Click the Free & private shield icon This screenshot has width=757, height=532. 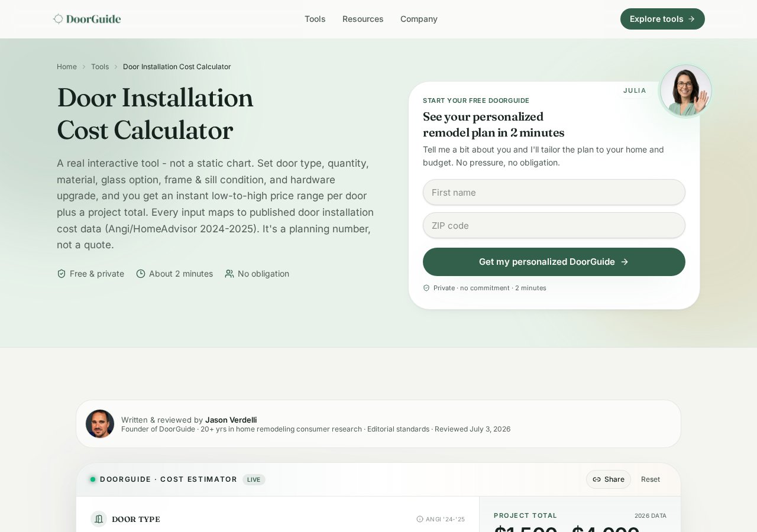(62, 274)
